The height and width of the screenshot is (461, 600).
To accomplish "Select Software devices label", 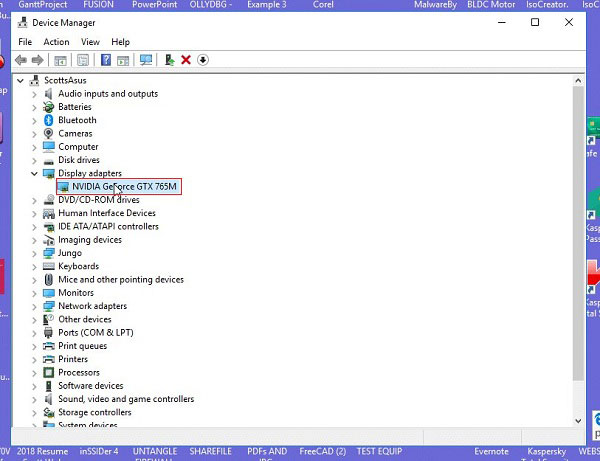I will click(x=91, y=386).
